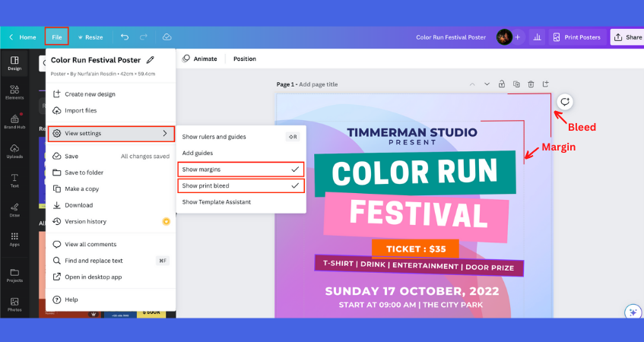The height and width of the screenshot is (342, 644).
Task: Select the Text tool in sidebar
Action: click(x=14, y=180)
